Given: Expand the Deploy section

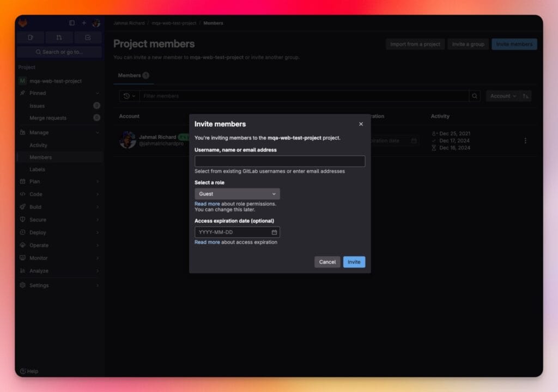Looking at the screenshot, I should 59,232.
